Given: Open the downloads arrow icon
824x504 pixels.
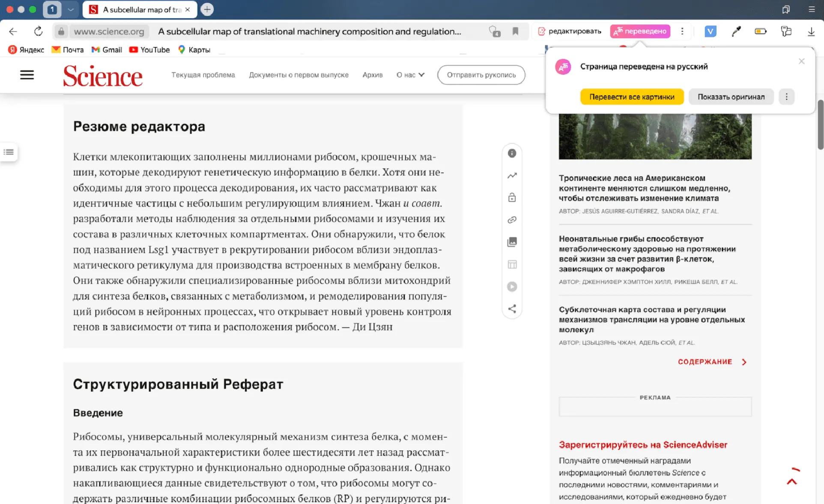Looking at the screenshot, I should click(811, 31).
